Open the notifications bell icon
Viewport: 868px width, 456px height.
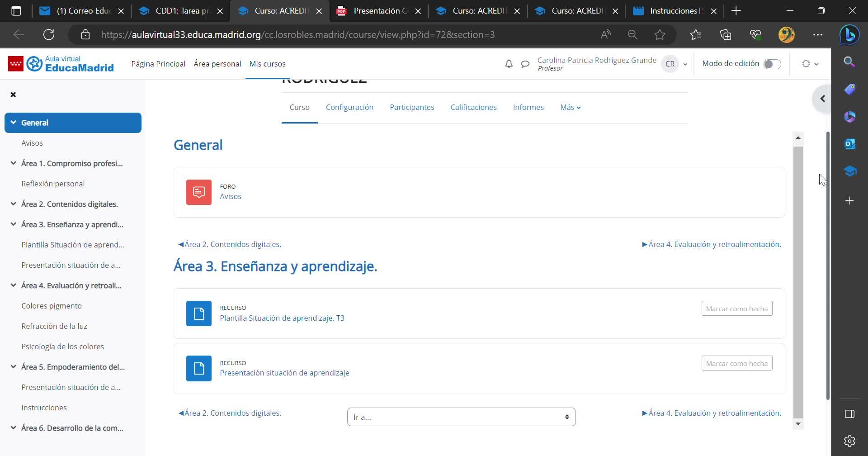[x=509, y=64]
